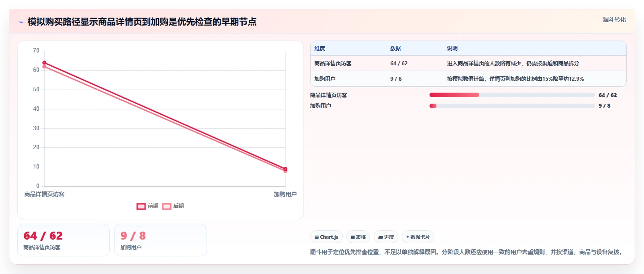Screen dimensions: 644x274
Task: Click the 加购用户 x-axis label
Action: tap(285, 194)
